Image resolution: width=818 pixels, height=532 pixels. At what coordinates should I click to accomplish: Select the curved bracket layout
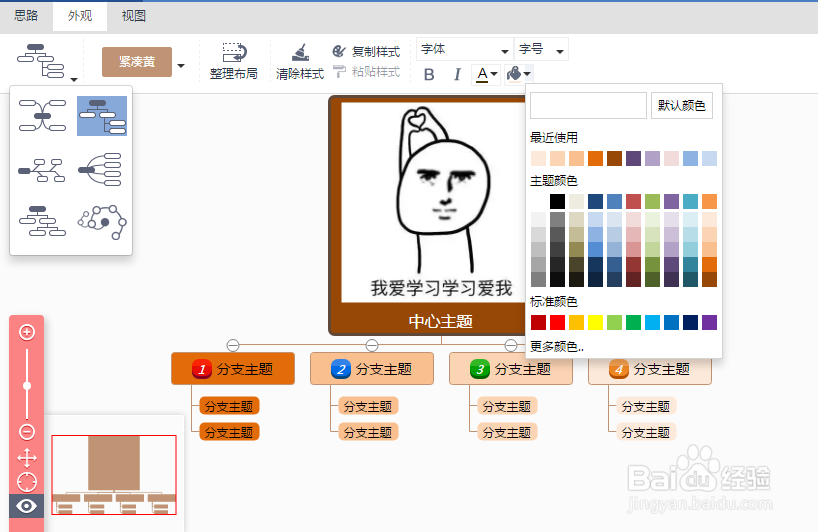click(x=100, y=170)
